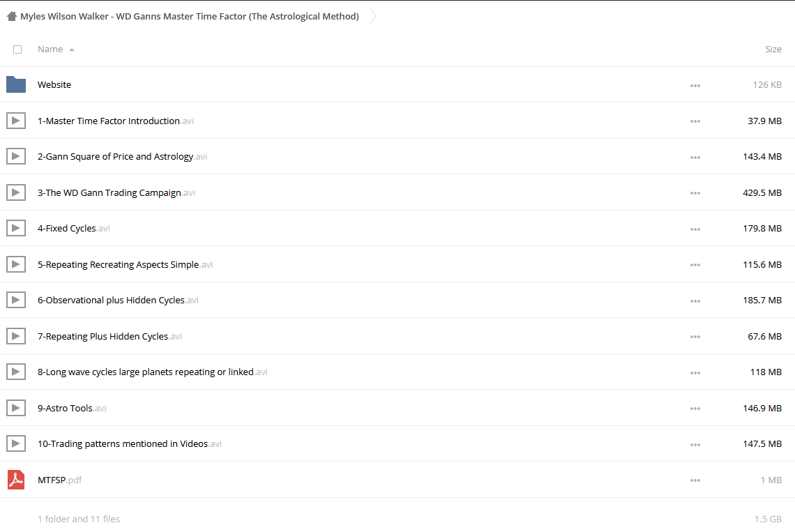Click the 126 KB size of Website

pos(767,84)
